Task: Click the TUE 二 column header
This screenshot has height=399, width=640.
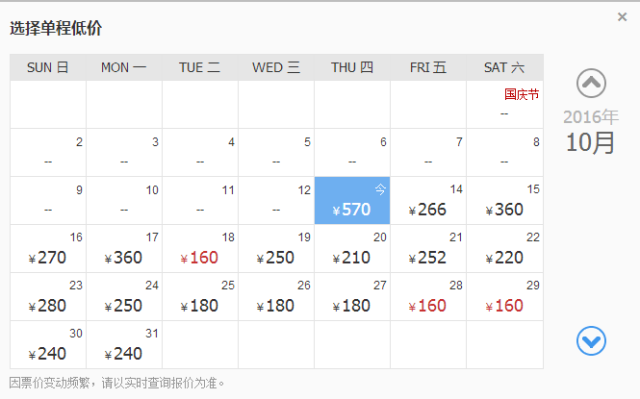Action: [x=200, y=67]
